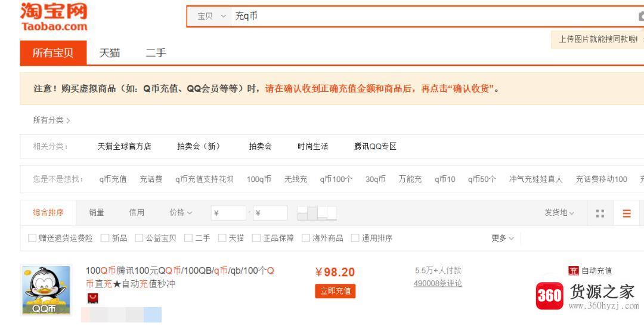Open the QQ币 penguin product thumbnail
Viewport: 644px width, 325px height.
pos(47,290)
